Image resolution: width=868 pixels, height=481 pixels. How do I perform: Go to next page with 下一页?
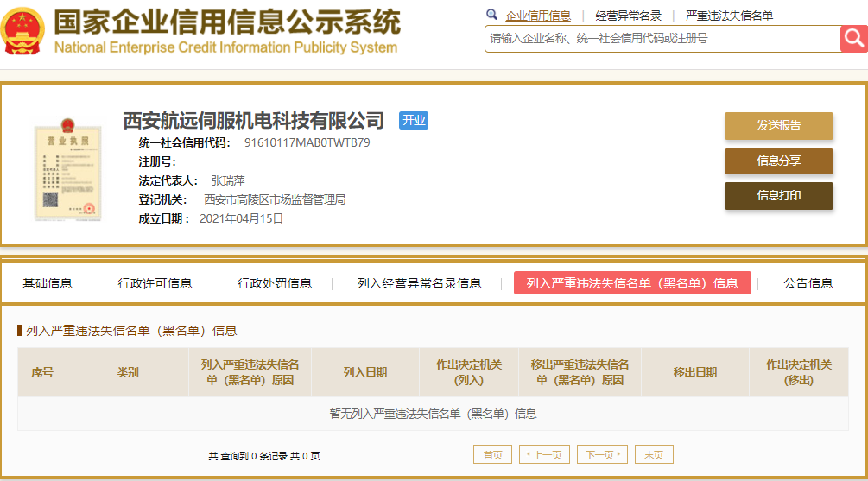[602, 454]
